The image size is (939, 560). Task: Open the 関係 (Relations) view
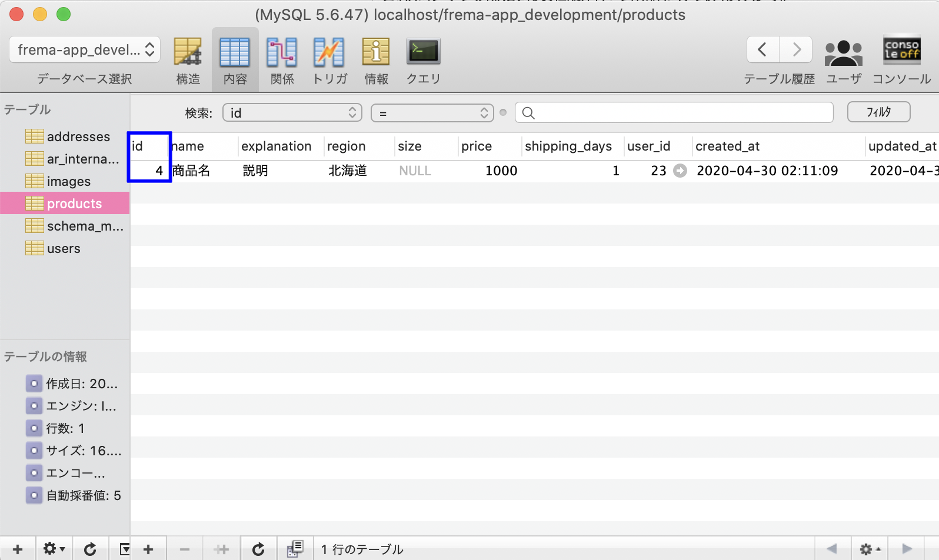click(282, 60)
